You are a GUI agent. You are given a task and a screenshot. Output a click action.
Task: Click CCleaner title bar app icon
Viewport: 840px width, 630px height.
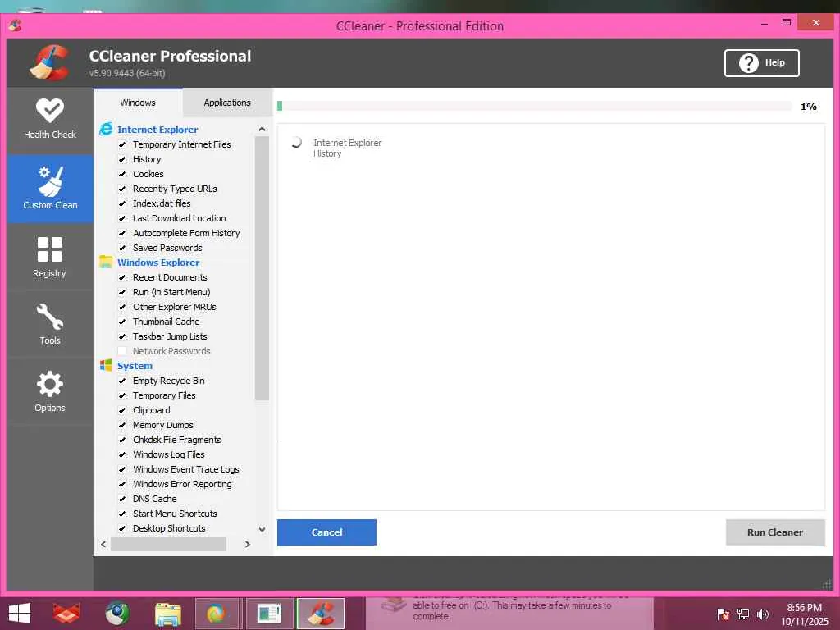(15, 25)
